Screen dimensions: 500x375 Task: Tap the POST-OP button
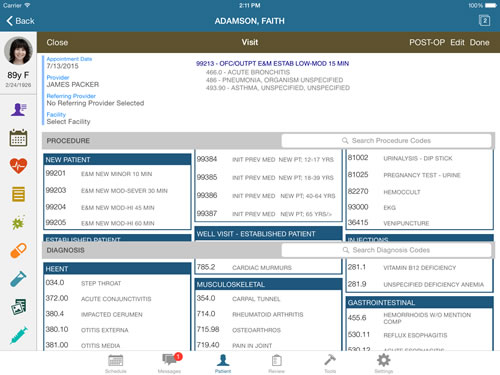click(x=427, y=42)
